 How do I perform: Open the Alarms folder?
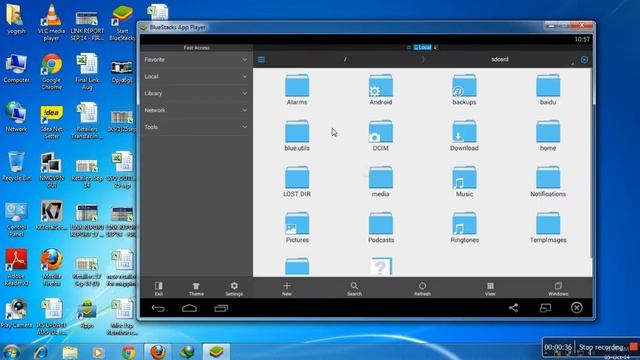297,89
